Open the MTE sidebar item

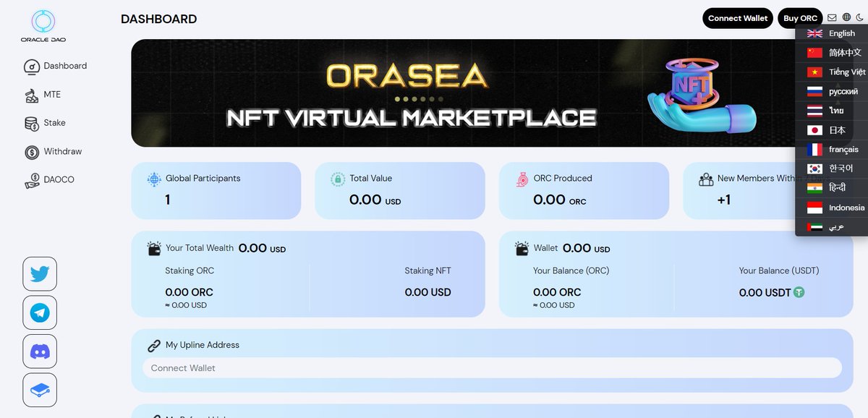point(43,95)
